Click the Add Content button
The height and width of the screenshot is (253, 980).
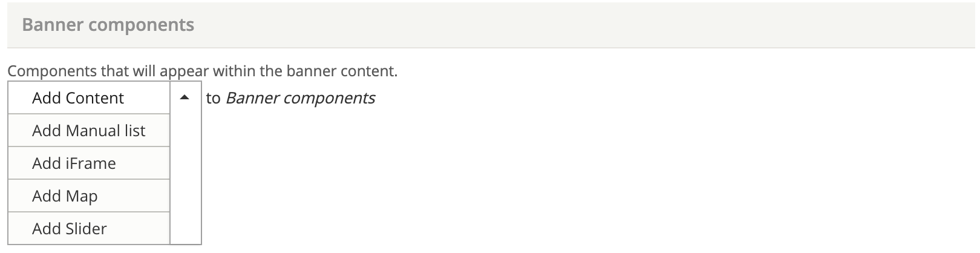coord(78,98)
